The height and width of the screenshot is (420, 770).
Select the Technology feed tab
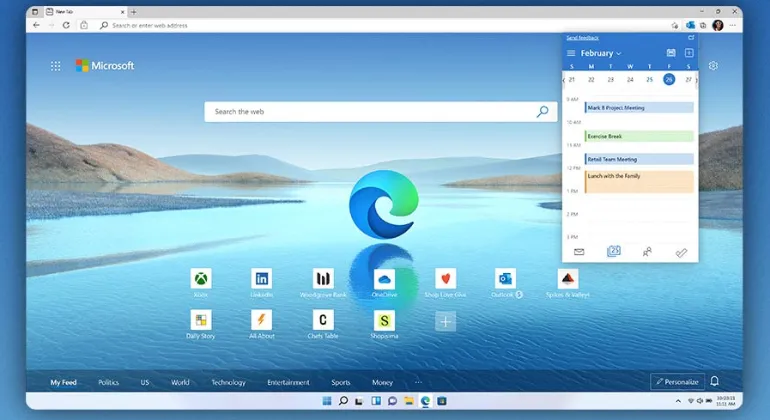228,382
